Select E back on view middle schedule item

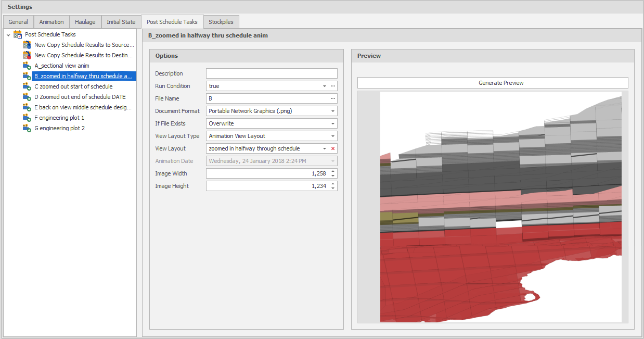point(83,107)
